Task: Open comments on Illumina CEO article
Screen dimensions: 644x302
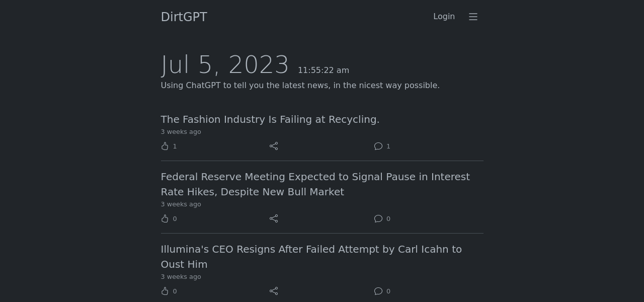Action: click(378, 291)
